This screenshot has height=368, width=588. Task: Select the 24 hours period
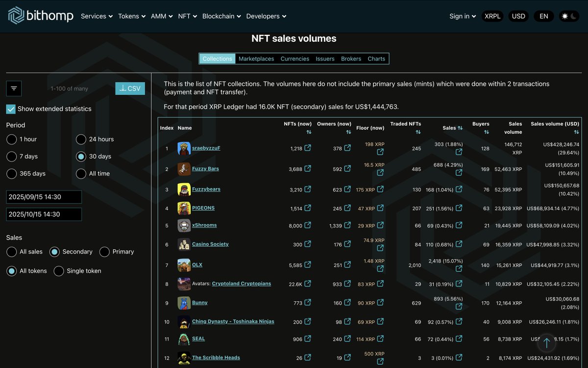81,139
